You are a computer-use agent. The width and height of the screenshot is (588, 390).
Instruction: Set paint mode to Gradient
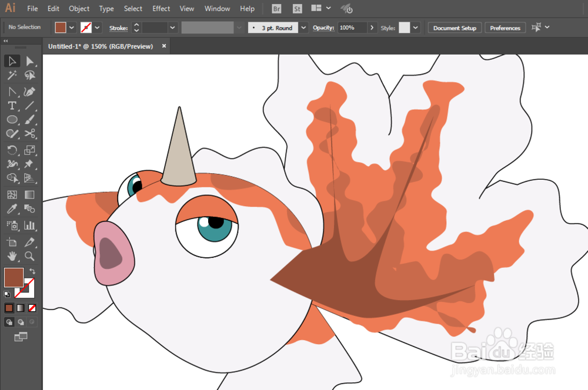21,308
